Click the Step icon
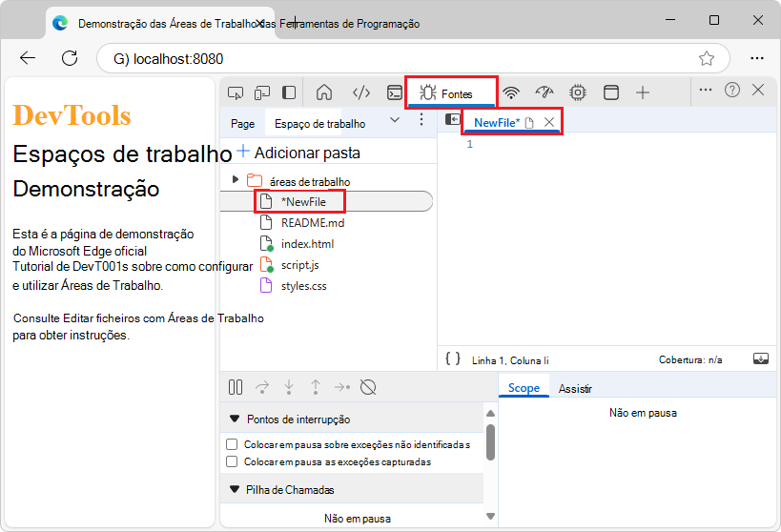781x532 pixels. tap(342, 387)
